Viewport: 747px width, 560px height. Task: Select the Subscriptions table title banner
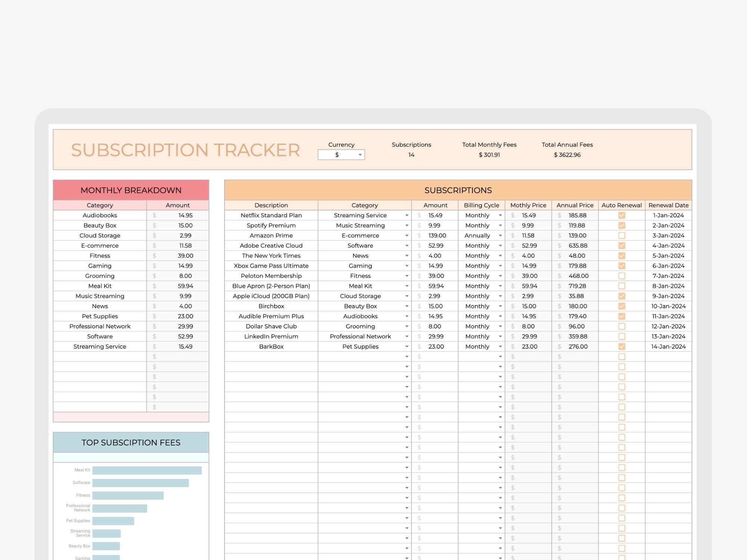[458, 190]
